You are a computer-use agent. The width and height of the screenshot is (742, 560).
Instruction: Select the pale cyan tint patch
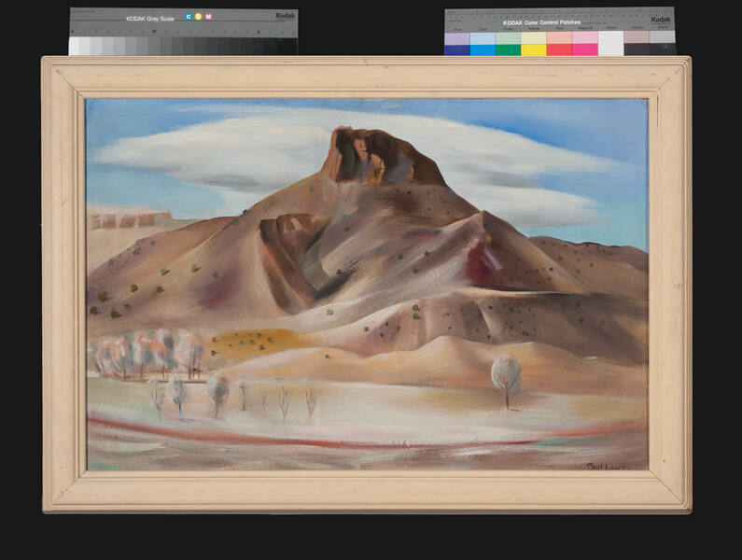click(x=483, y=38)
